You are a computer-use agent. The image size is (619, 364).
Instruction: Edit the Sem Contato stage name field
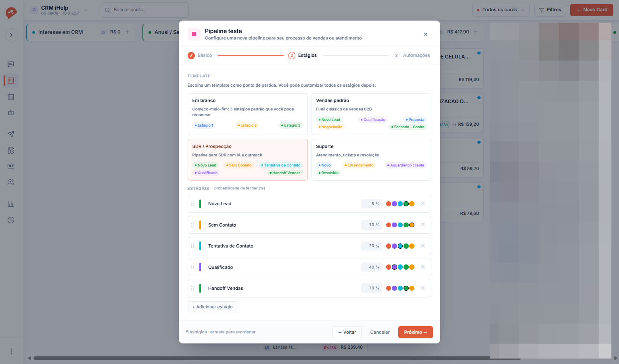[282, 225]
